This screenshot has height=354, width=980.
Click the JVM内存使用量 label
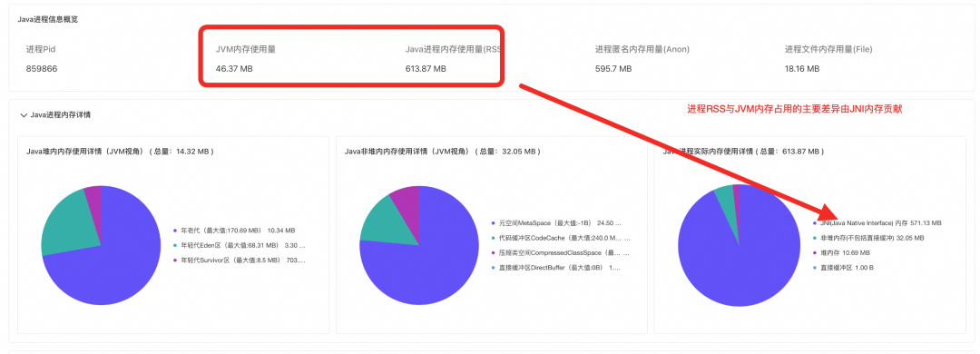click(x=246, y=49)
